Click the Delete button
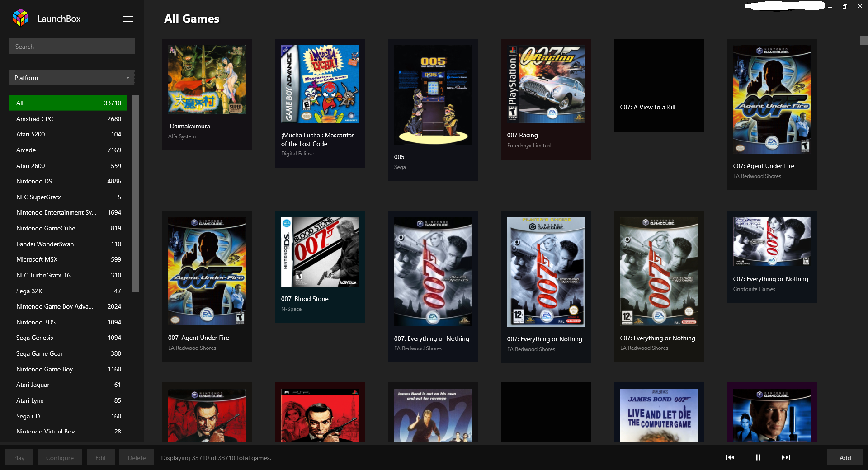The width and height of the screenshot is (868, 470). pos(137,457)
